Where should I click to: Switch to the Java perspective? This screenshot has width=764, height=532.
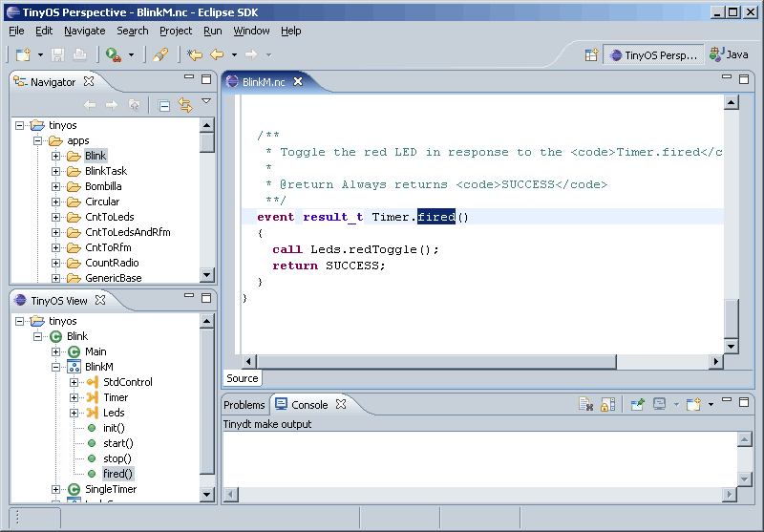point(730,55)
